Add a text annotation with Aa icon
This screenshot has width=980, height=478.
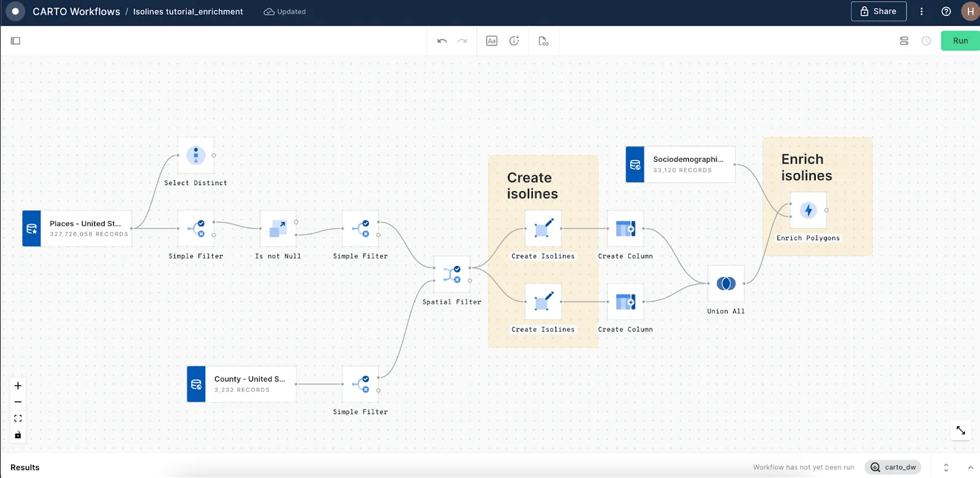[x=491, y=41]
